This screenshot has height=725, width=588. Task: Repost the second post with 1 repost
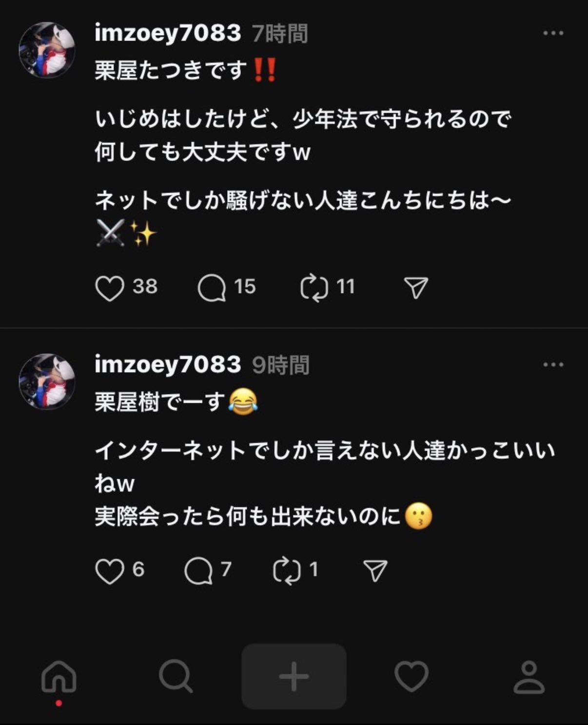point(287,570)
